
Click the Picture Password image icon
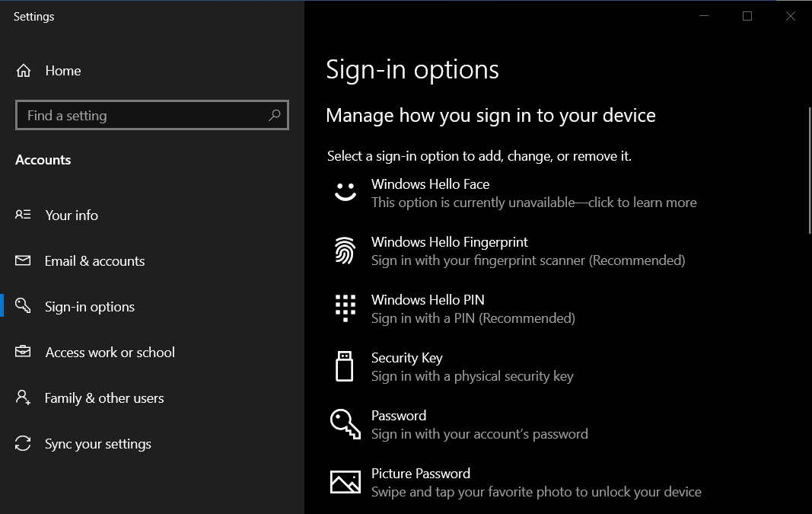point(345,482)
